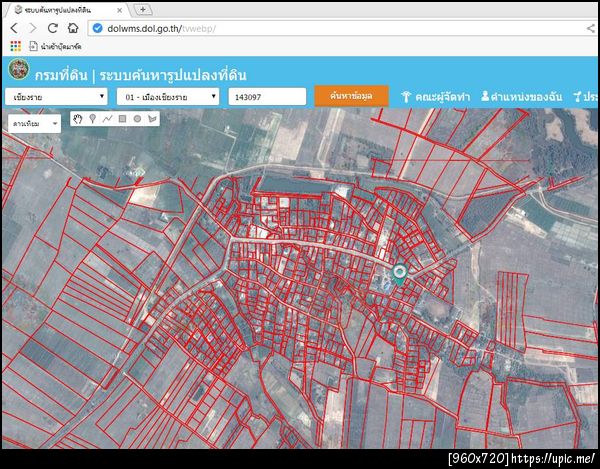Open the apps grid in bookmarks bar
This screenshot has height=469, width=600.
click(x=16, y=46)
